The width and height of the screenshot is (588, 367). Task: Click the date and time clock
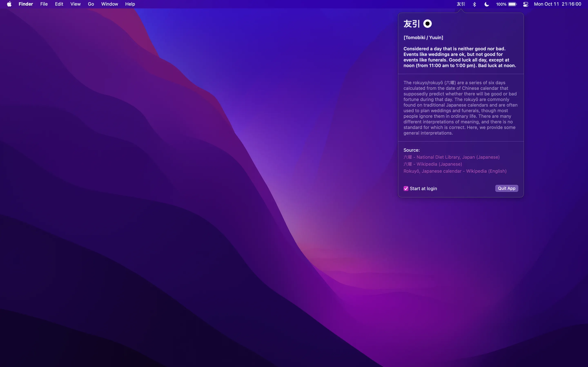click(557, 4)
